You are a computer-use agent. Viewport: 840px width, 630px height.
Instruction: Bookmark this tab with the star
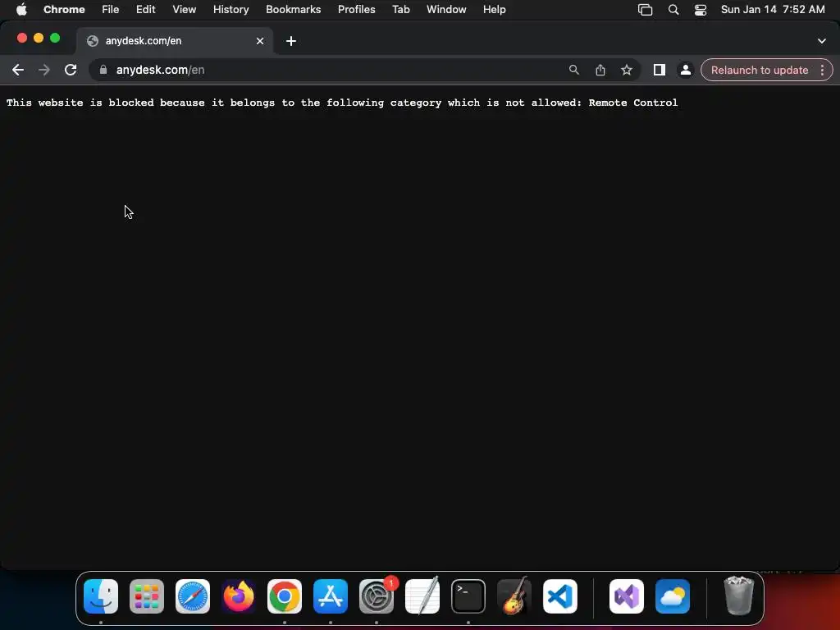point(626,70)
